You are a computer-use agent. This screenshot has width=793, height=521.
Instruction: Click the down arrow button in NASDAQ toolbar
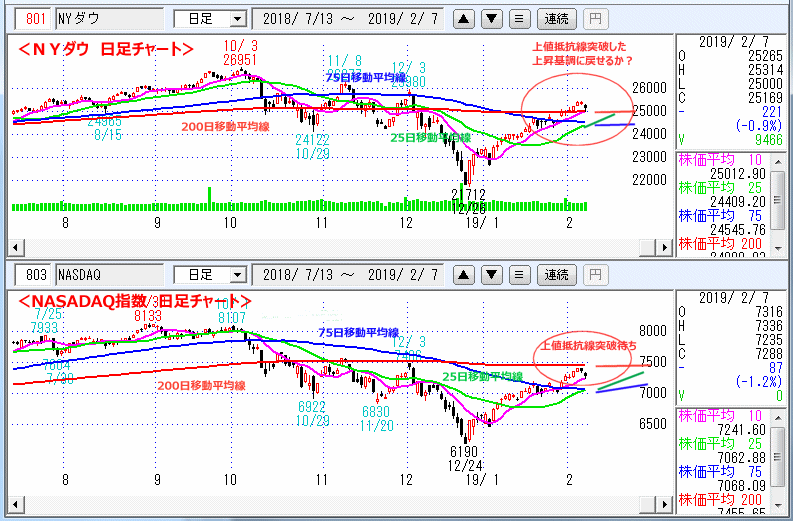coord(492,274)
